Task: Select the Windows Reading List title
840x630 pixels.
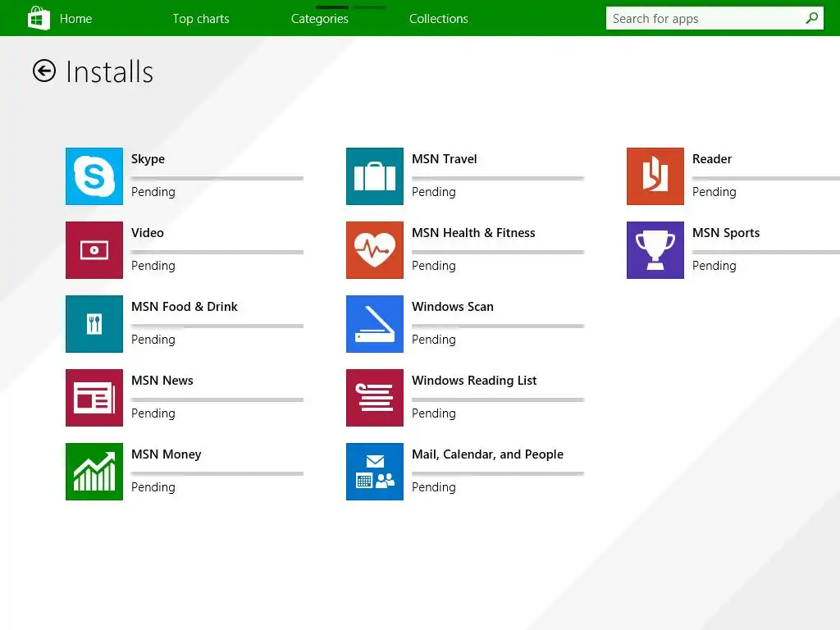Action: [474, 381]
